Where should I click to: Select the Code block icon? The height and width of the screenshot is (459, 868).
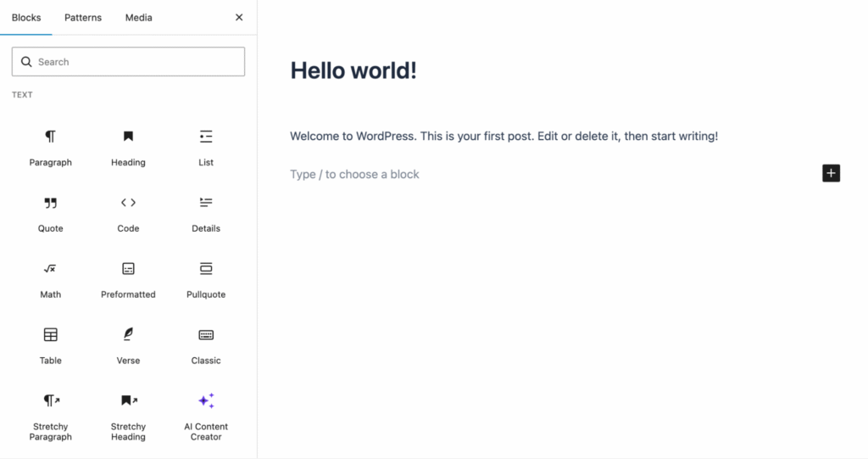(x=128, y=203)
